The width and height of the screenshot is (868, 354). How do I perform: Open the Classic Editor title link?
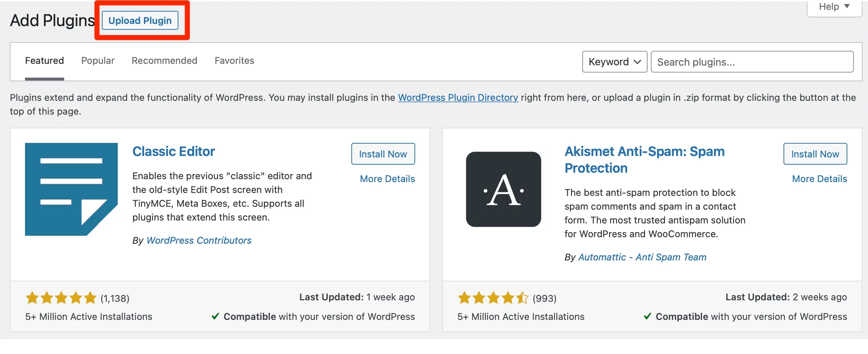click(174, 151)
